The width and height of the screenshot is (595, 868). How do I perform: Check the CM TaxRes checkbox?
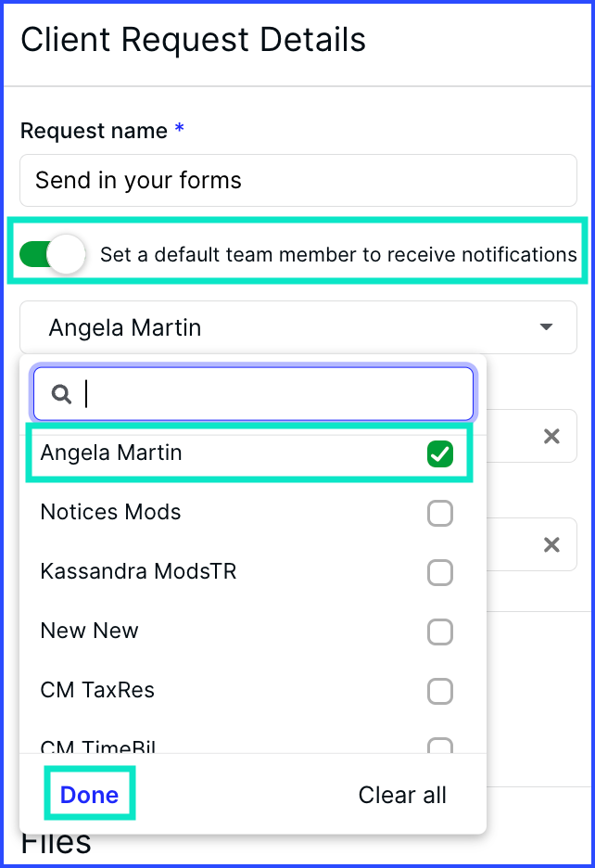pyautogui.click(x=440, y=691)
